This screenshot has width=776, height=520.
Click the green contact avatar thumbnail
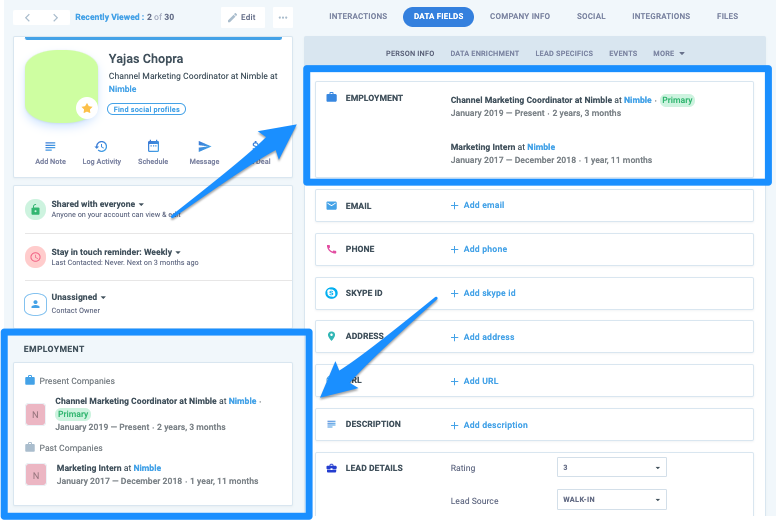[59, 85]
